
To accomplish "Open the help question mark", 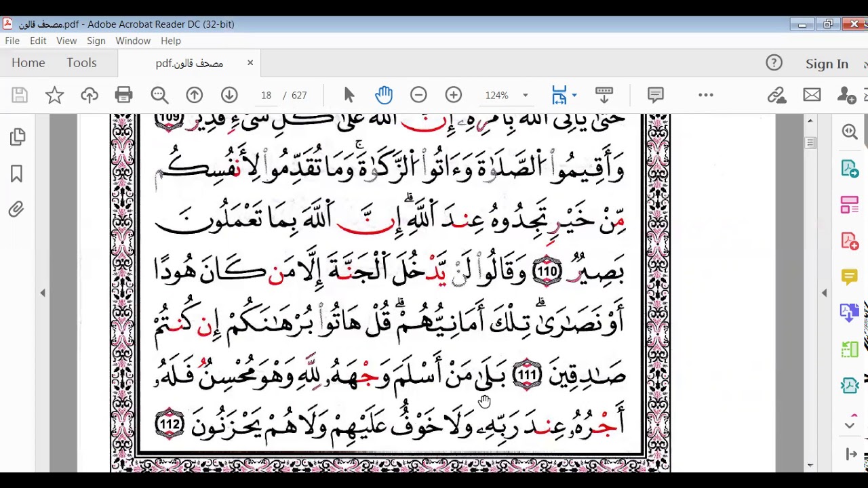I will [774, 63].
